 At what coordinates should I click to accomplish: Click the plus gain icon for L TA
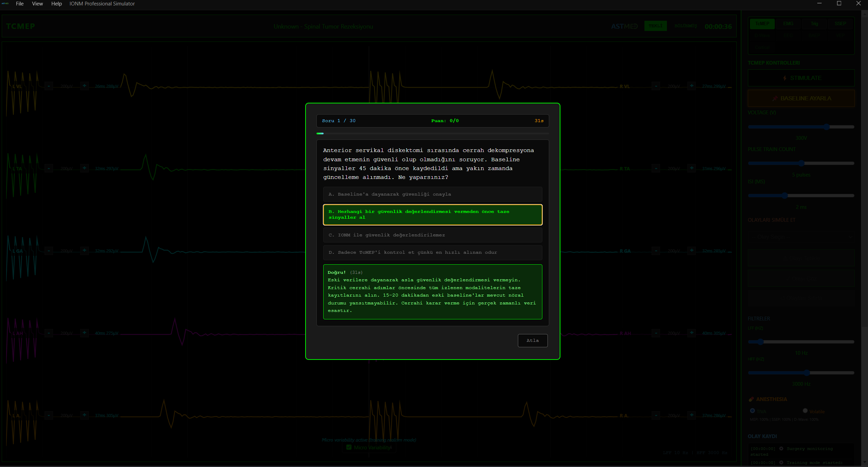click(x=84, y=168)
